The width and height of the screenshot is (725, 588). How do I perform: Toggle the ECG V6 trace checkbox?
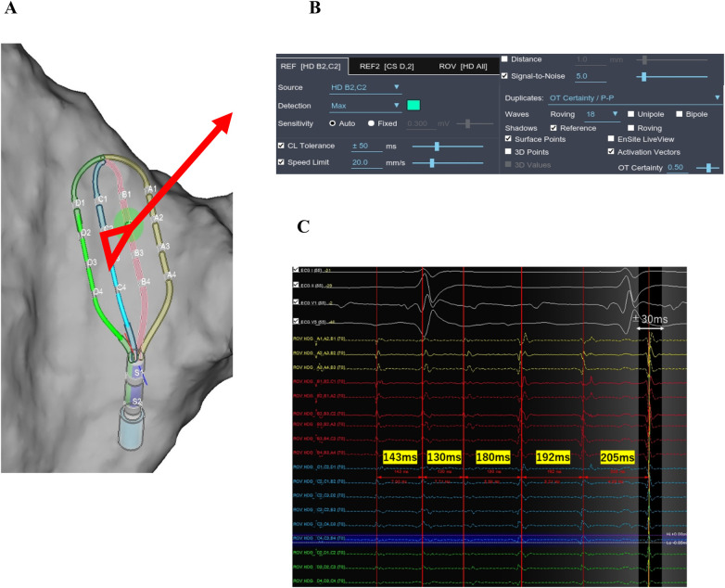296,321
